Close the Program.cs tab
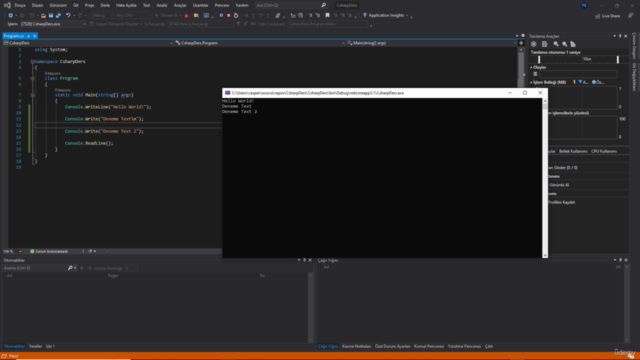Image resolution: width=640 pixels, height=360 pixels. pyautogui.click(x=35, y=36)
